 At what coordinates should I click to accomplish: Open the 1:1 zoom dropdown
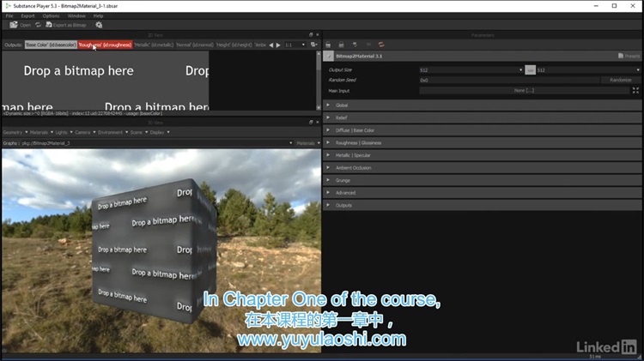pyautogui.click(x=295, y=45)
